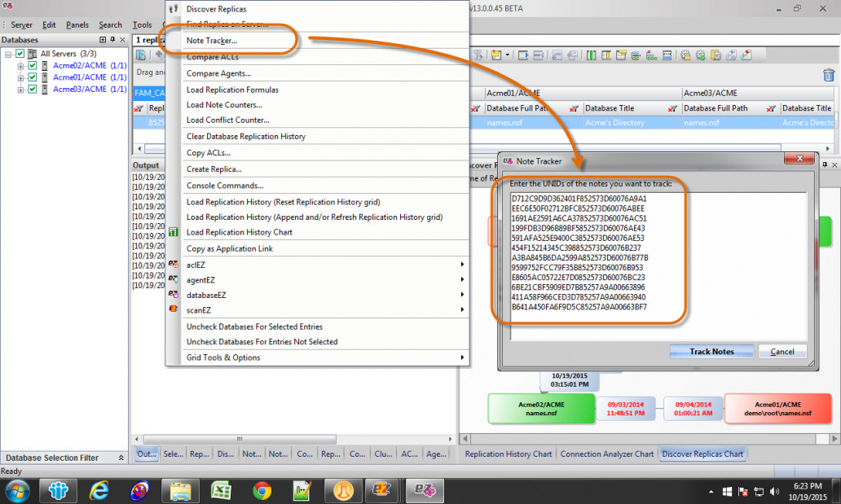Click the chart with red pin toolbar icon
This screenshot has height=504, width=841.
pyautogui.click(x=746, y=55)
